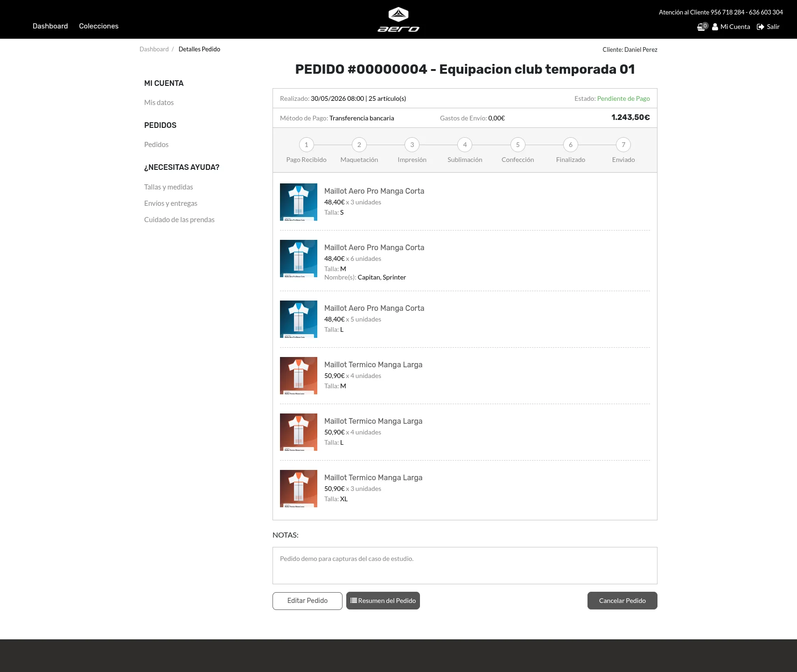The image size is (797, 672).
Task: Click the 30/05/2026 08:00 order date
Action: [337, 98]
